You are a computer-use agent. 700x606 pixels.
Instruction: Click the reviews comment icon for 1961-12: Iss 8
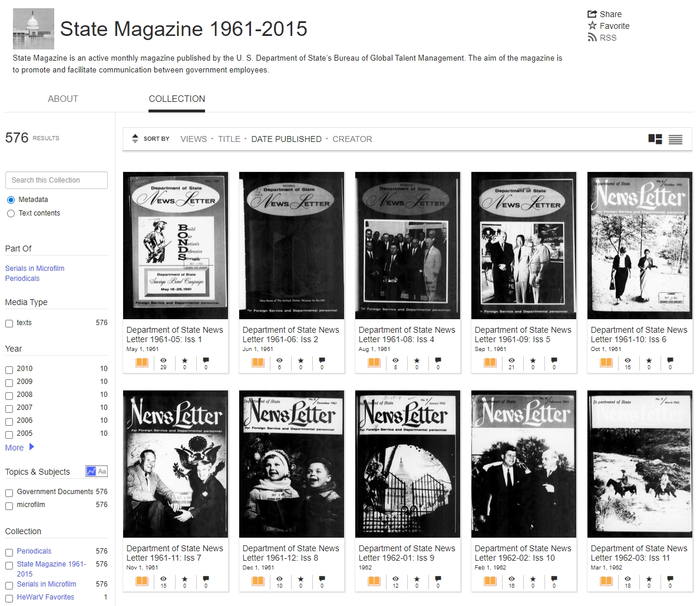(x=322, y=579)
